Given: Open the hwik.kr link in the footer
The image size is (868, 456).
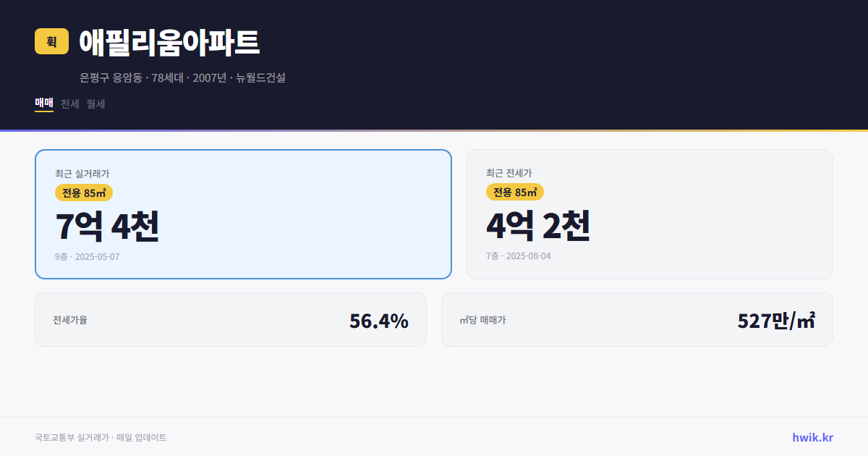Looking at the screenshot, I should (x=811, y=436).
